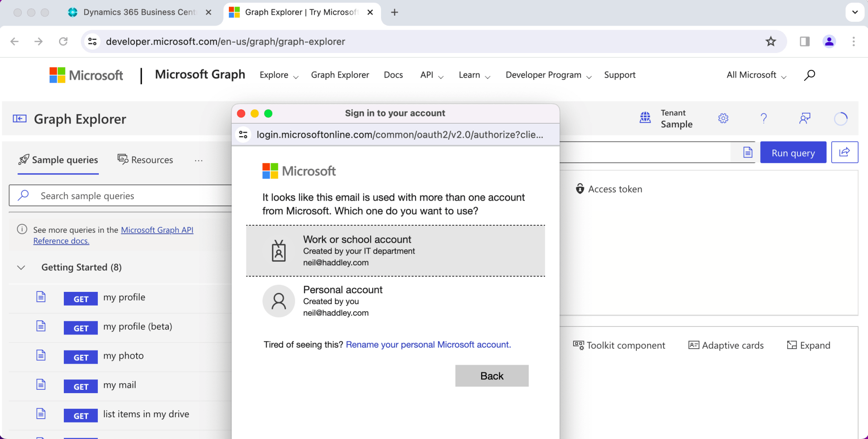Open Graph Explorer settings gear
Viewport: 868px width, 439px height.
click(x=723, y=118)
